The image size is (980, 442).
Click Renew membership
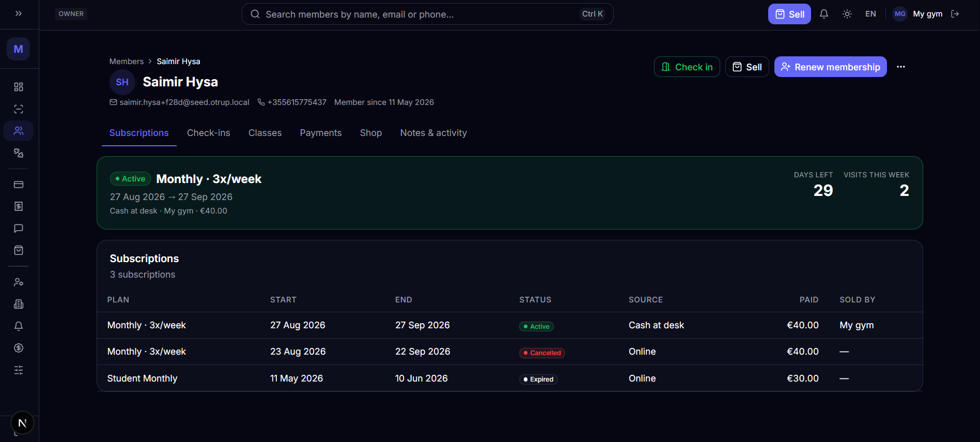[830, 67]
